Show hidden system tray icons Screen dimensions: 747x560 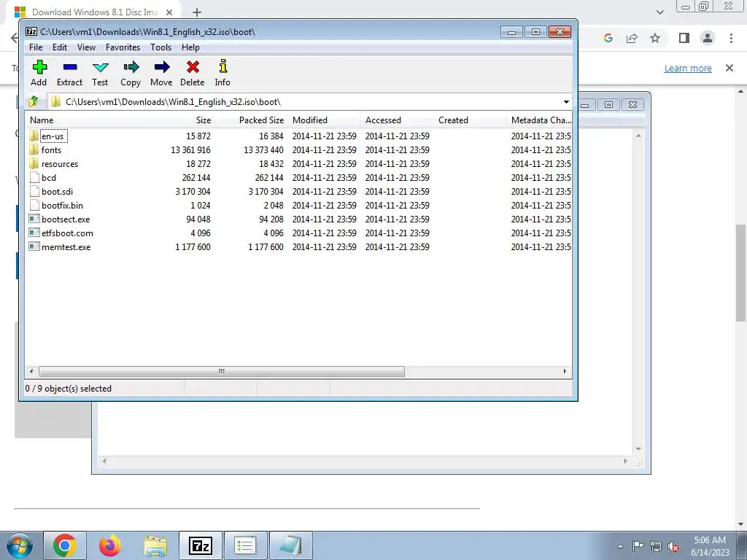pyautogui.click(x=620, y=547)
